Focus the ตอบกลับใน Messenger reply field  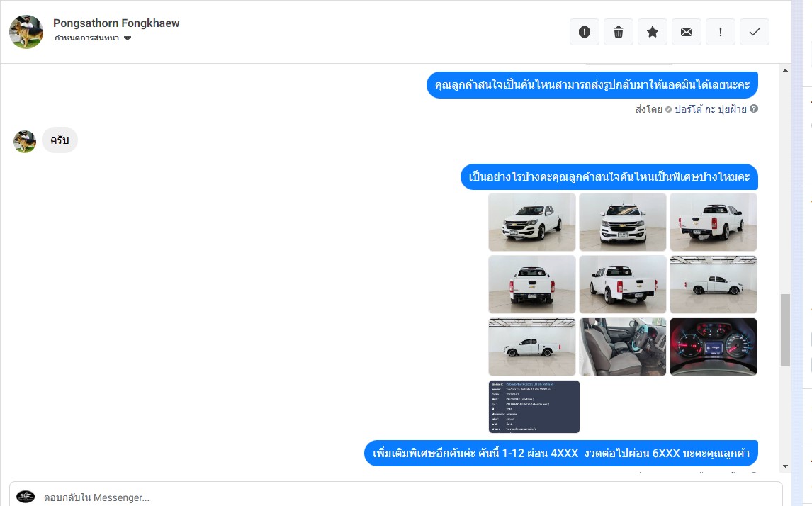395,497
